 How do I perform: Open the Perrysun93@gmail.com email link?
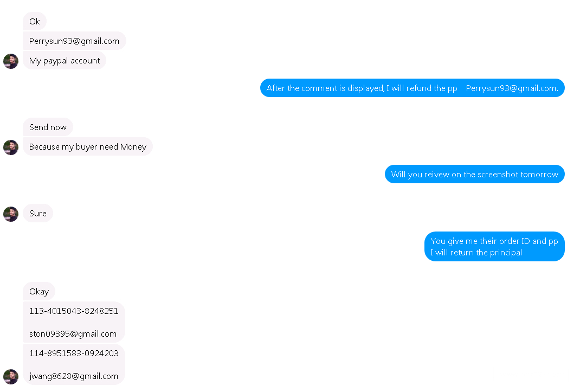tap(74, 41)
